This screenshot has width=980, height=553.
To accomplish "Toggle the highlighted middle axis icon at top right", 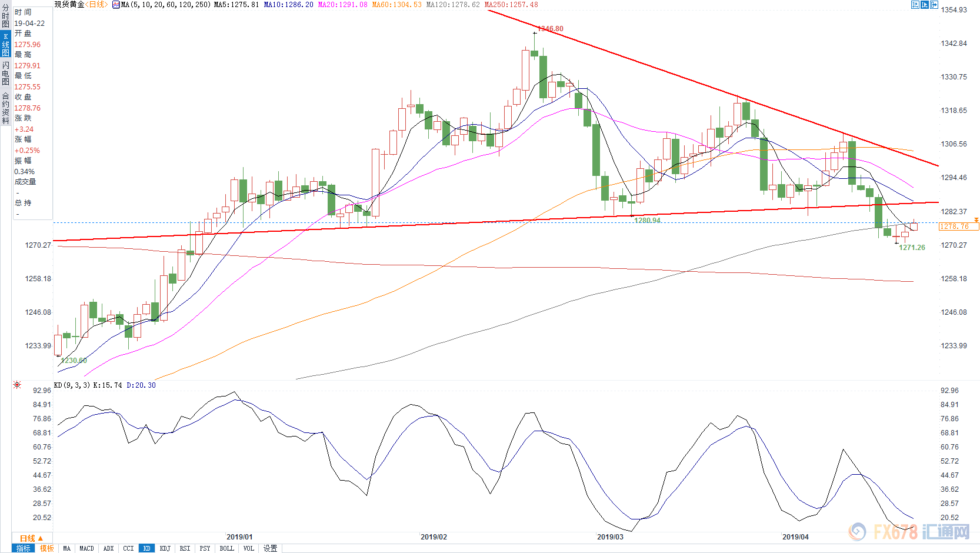I will tap(925, 5).
